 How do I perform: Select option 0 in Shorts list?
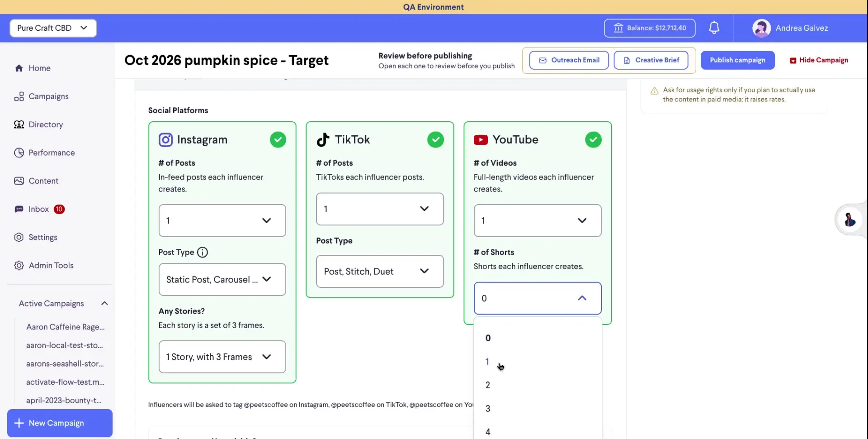tap(538, 338)
